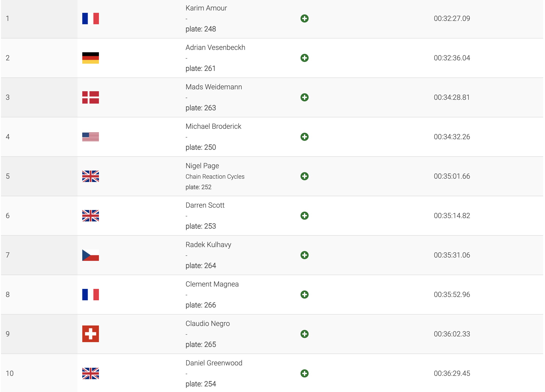Click green plus icon for Daniel Greenwood
The width and height of the screenshot is (545, 392).
tap(304, 373)
